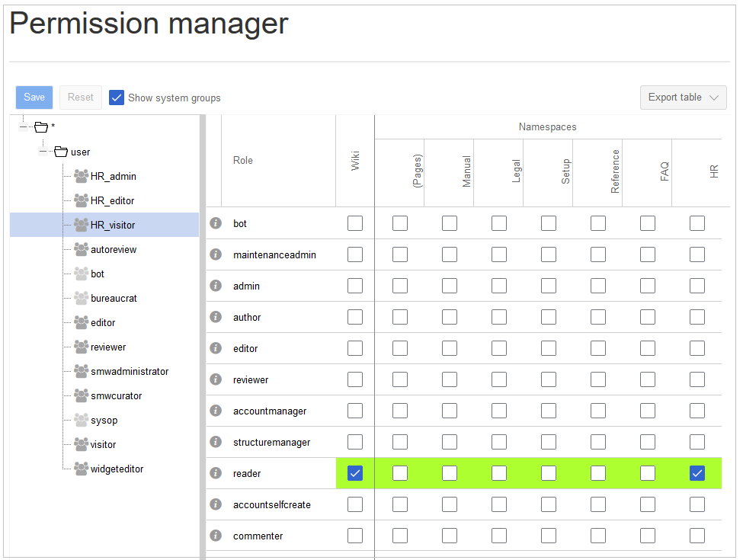Screen dimensions: 743x560
Task: Click the Save button
Action: (34, 98)
